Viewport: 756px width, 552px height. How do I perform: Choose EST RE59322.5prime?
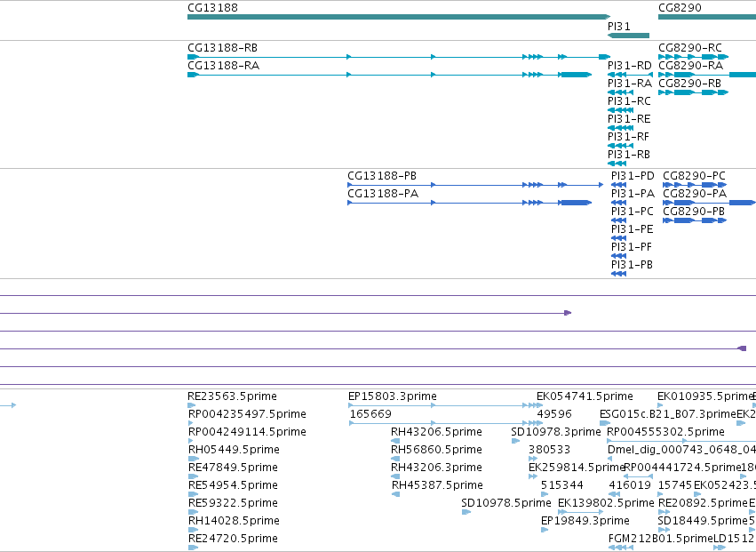[233, 504]
